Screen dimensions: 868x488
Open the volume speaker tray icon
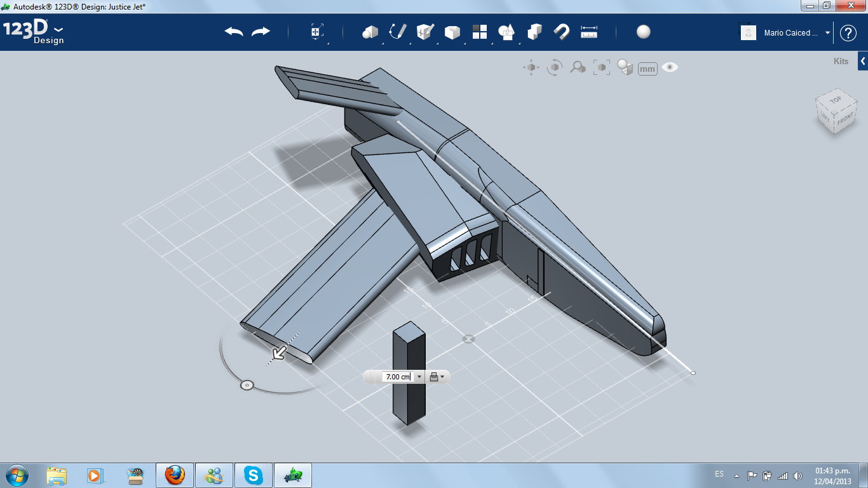tap(798, 475)
